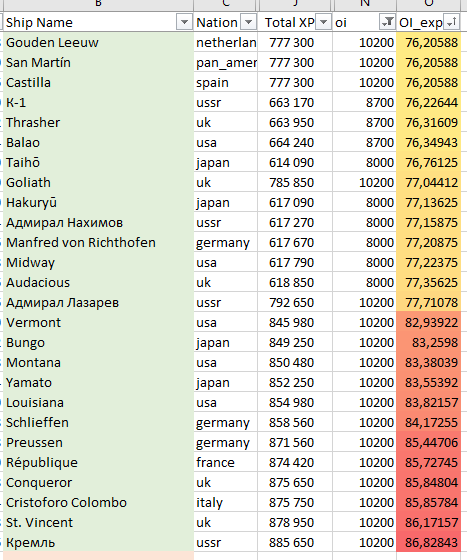Click the red 86,82843 OI_exp cell

(428, 542)
